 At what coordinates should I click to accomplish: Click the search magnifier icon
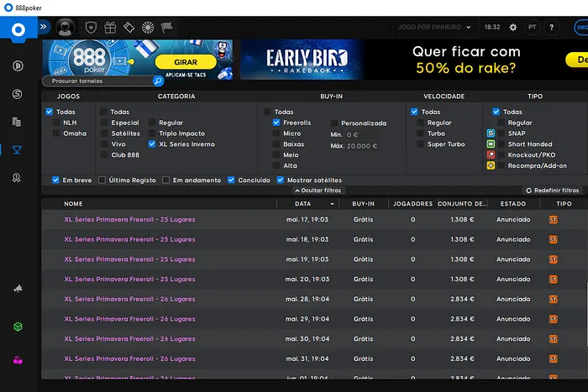[x=158, y=81]
